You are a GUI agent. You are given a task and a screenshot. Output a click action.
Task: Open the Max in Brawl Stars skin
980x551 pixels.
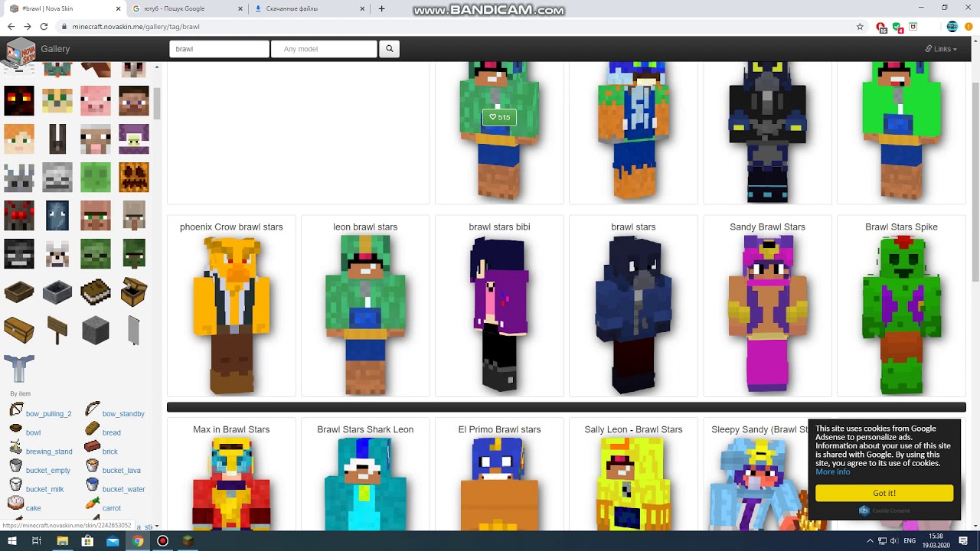click(x=231, y=474)
